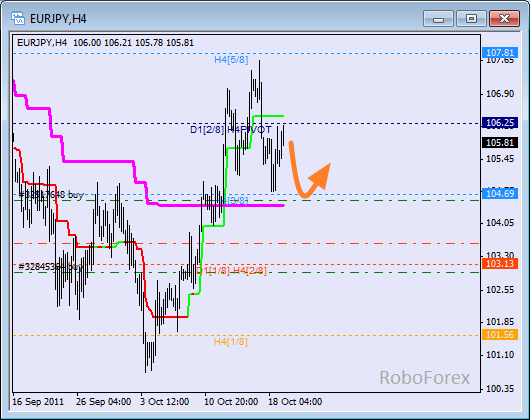
Task: Click the orange forecast arrow
Action: click(x=309, y=169)
